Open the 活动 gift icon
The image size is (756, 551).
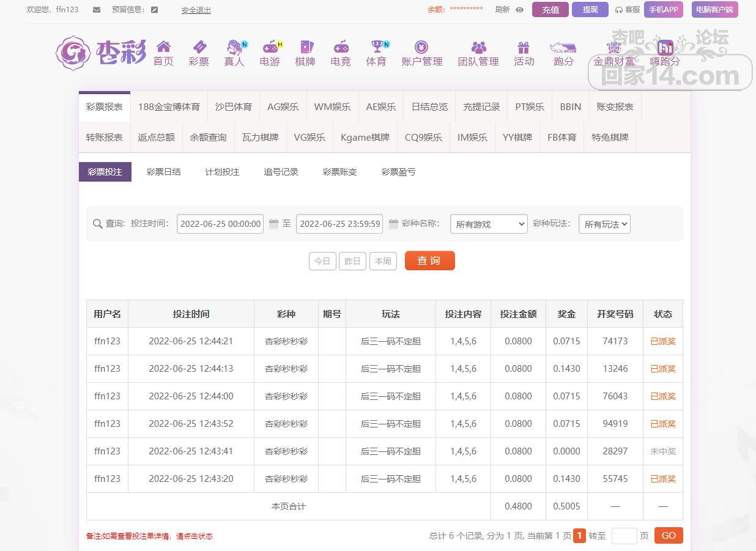tap(524, 48)
